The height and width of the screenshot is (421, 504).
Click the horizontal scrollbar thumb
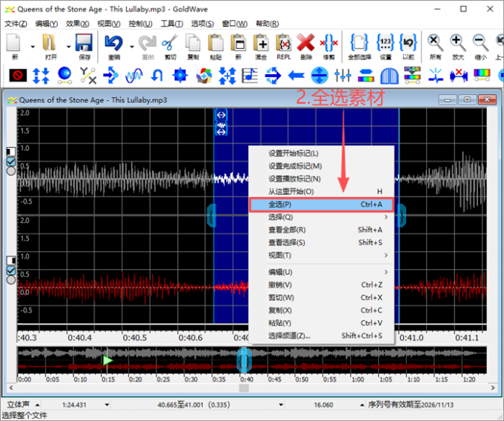point(244,388)
